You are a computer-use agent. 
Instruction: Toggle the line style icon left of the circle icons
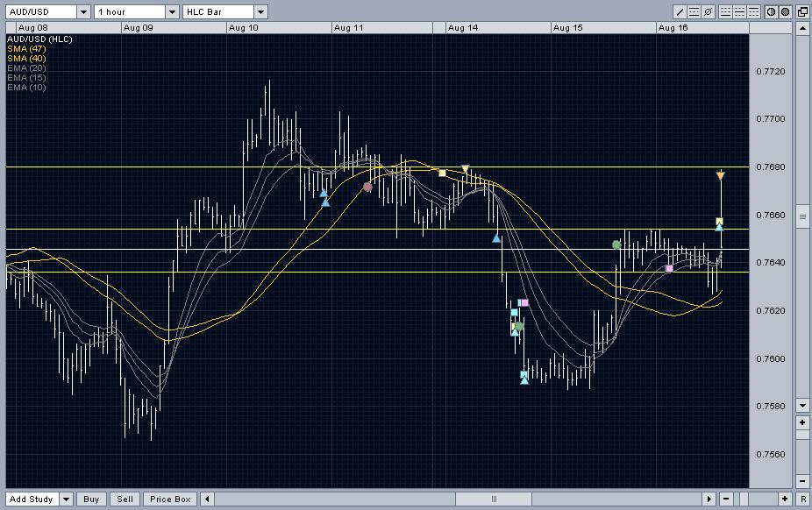(x=752, y=12)
